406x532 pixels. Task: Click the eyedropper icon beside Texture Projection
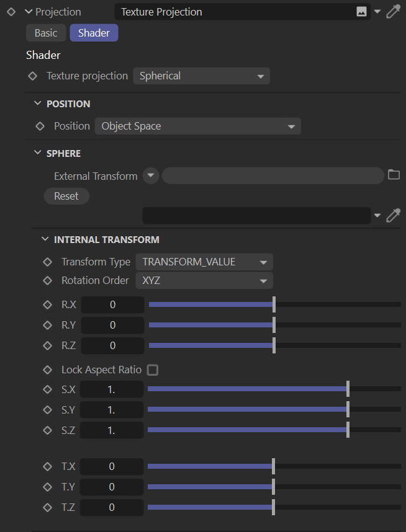tap(394, 12)
